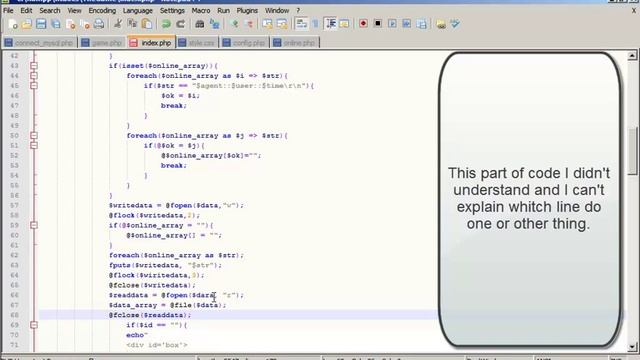Viewport: 640px width, 360px height.
Task: Close document with menu bar X
Action: (633, 11)
